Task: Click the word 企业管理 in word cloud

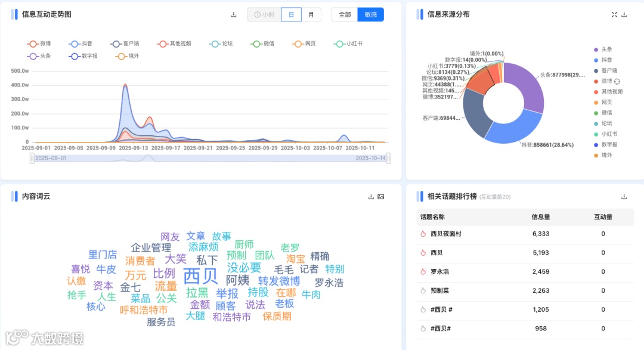Action: (x=151, y=247)
